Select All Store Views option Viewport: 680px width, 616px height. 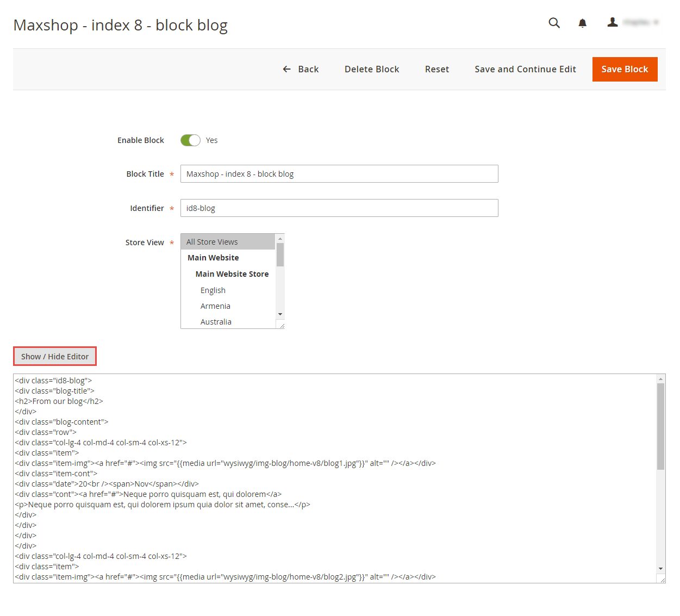tap(228, 242)
